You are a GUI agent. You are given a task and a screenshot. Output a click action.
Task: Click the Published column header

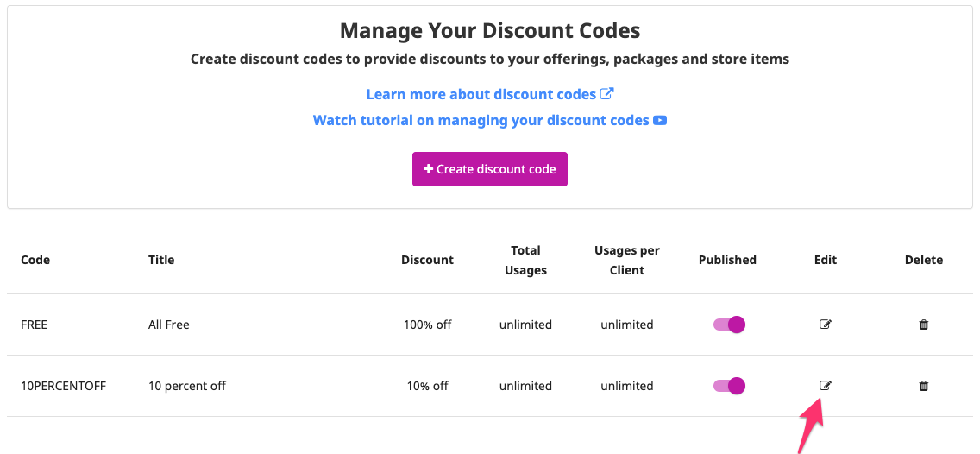tap(727, 260)
